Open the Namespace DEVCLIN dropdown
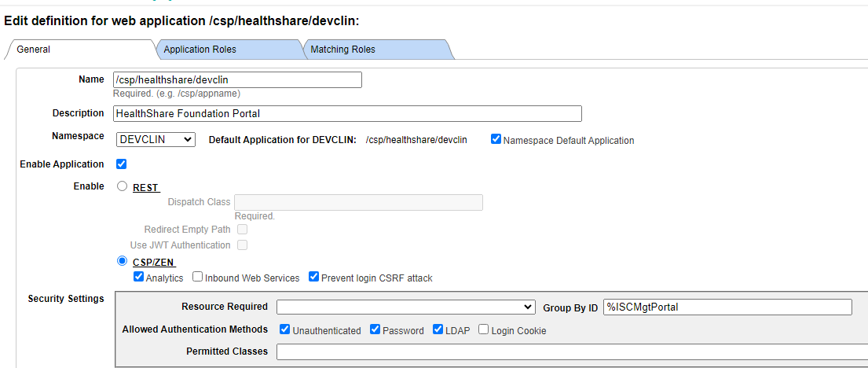 [x=156, y=140]
